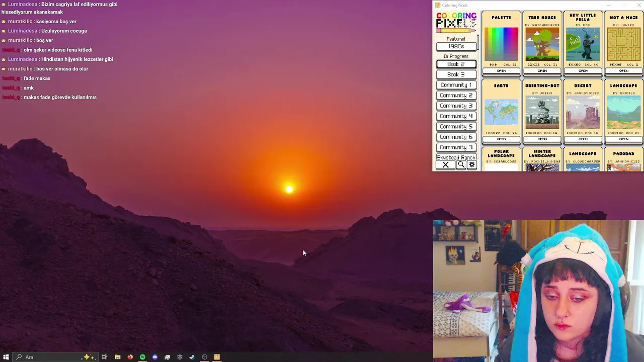Click chat message 'fade makas'
Viewport: 644px width, 362px height.
tap(37, 78)
